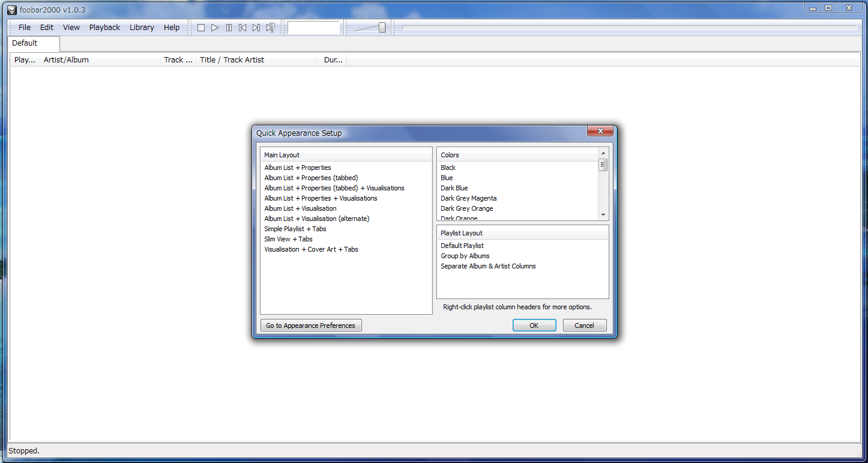
Task: Select Album List + Visualisation (alternate)
Action: pyautogui.click(x=317, y=219)
